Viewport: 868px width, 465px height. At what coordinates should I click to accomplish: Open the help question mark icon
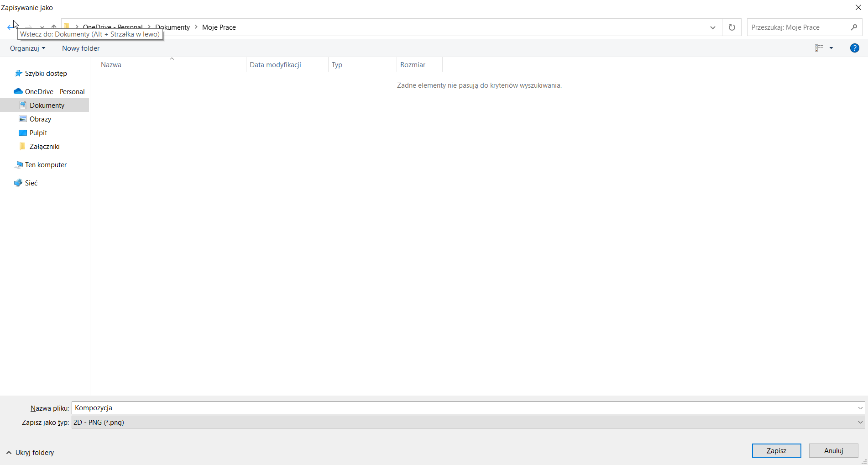tap(854, 48)
